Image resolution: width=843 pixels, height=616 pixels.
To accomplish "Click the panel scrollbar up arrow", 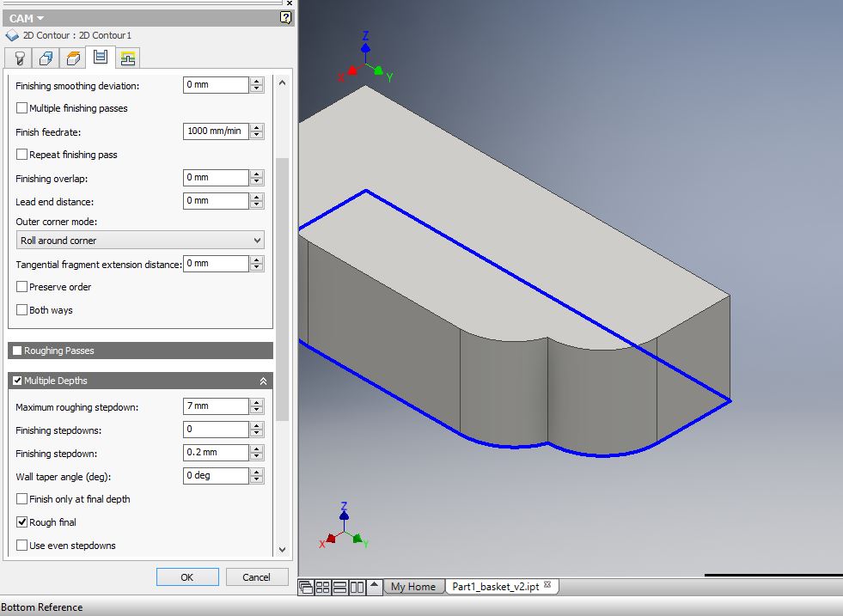I will (282, 82).
